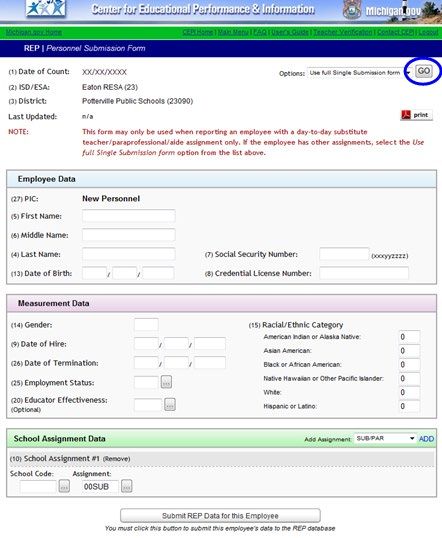The height and width of the screenshot is (538, 442).
Task: Click the Middle Name input field
Action: coord(129,235)
